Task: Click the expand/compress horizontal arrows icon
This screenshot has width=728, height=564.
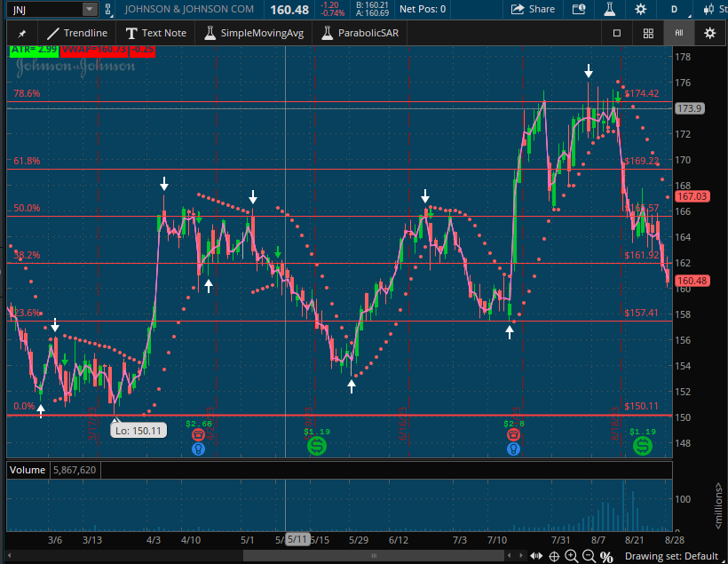Action: pyautogui.click(x=536, y=556)
